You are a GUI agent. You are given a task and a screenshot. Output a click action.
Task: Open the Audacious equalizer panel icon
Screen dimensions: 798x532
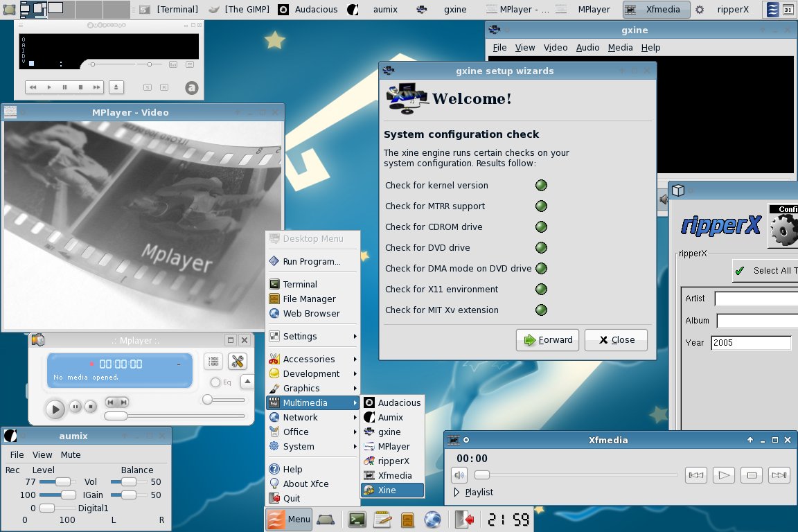click(173, 64)
